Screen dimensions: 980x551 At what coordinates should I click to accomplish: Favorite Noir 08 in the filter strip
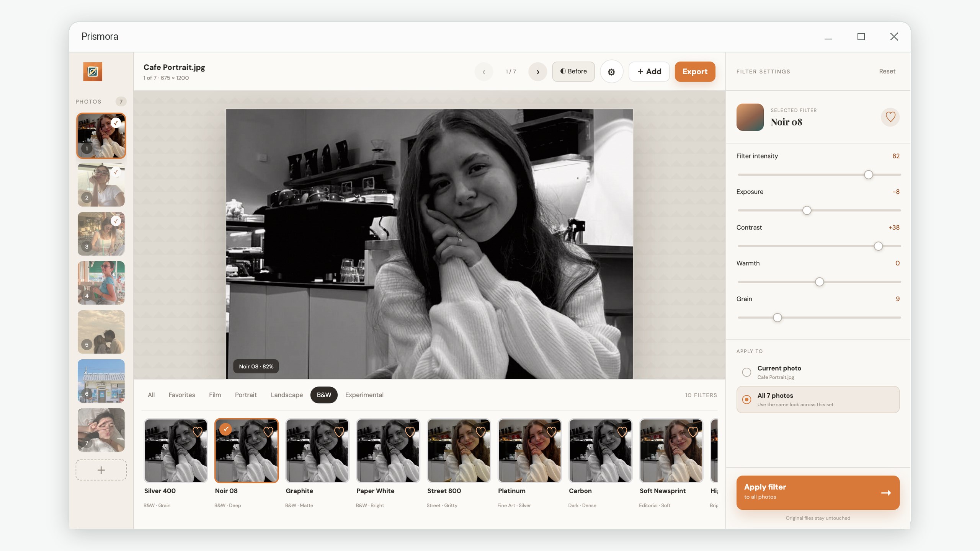click(268, 432)
